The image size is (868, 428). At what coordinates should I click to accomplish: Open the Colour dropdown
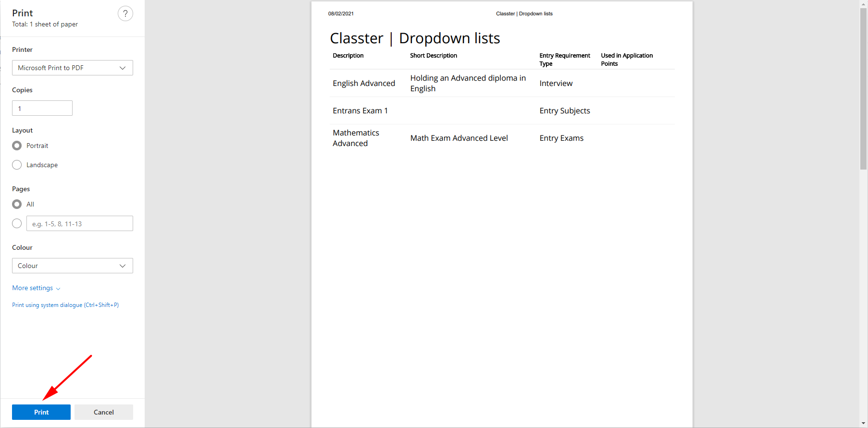click(x=73, y=266)
